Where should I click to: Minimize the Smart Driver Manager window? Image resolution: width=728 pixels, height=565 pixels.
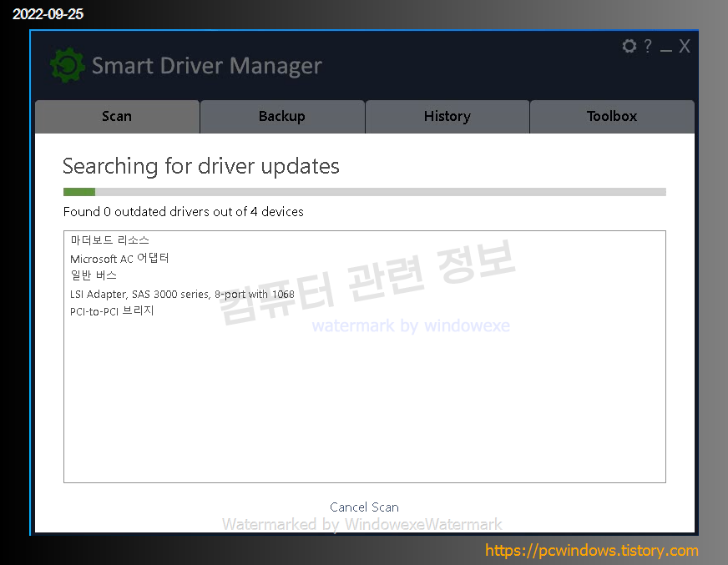665,49
